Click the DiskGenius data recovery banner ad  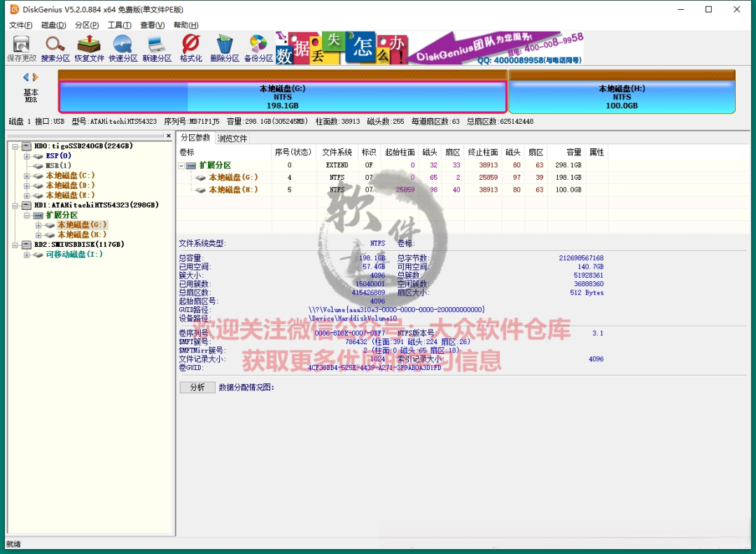click(429, 48)
